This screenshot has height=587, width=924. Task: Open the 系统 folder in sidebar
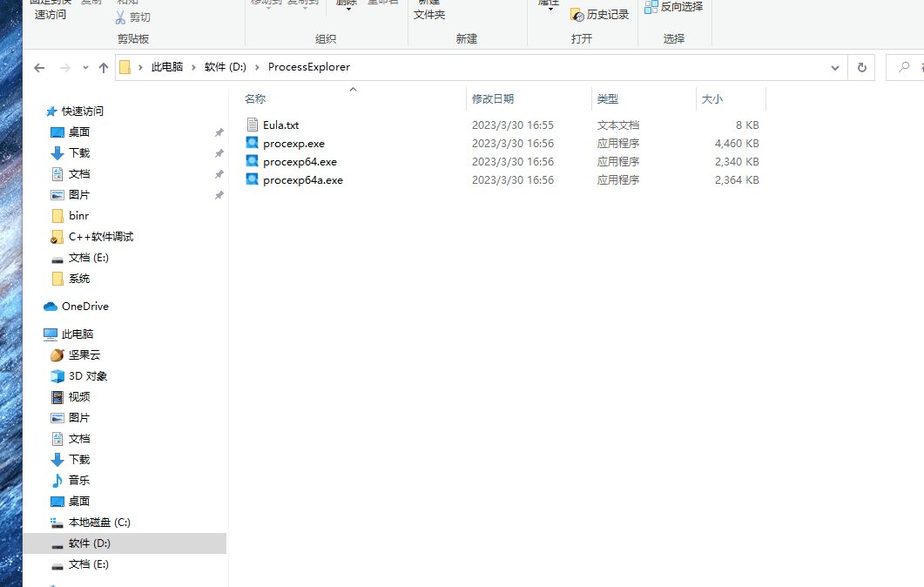(x=79, y=279)
